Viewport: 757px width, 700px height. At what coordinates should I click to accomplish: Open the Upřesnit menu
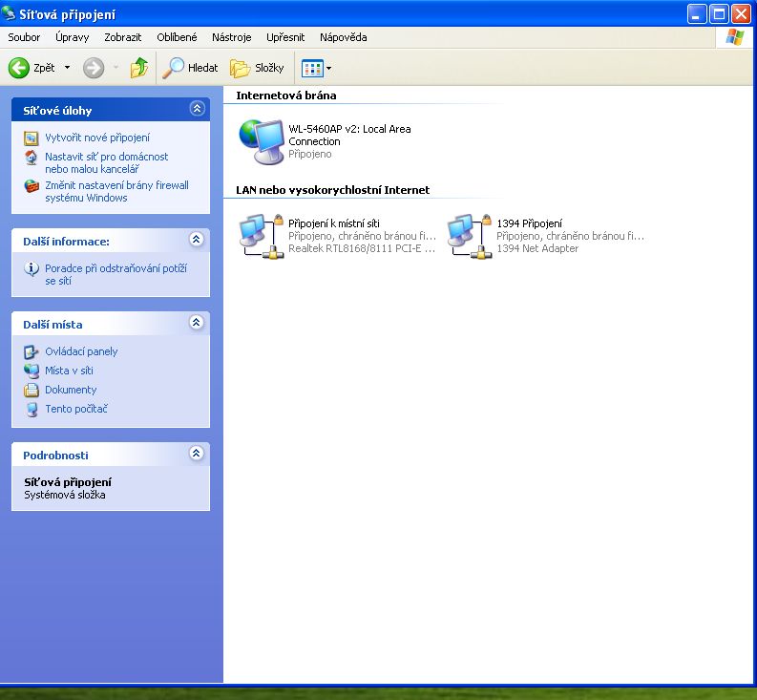coord(285,37)
